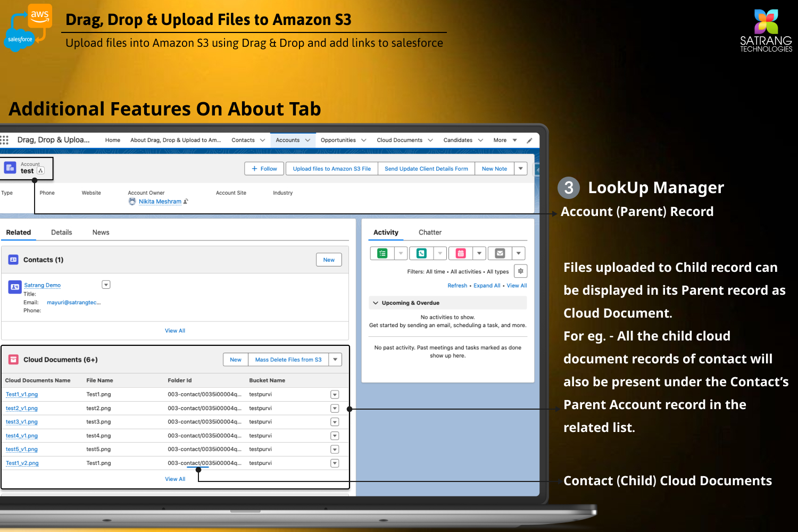Open Satrang Demo contact row actions dropdown

tap(106, 285)
